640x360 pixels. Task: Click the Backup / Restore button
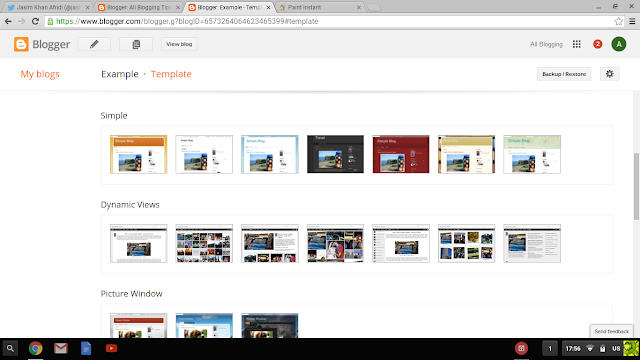[564, 74]
